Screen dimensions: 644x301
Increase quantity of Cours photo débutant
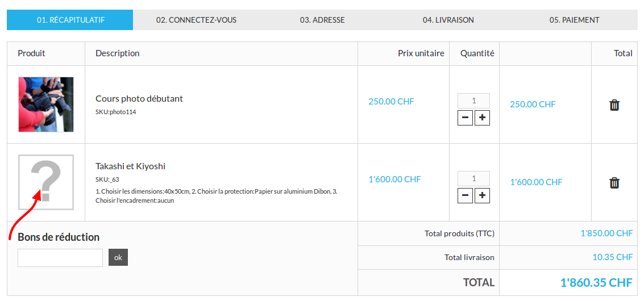point(482,118)
